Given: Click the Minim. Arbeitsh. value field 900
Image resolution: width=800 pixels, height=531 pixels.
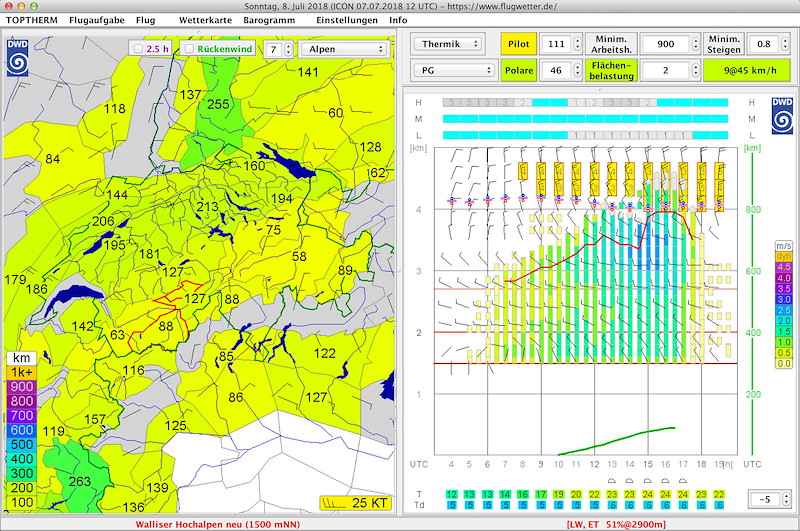Looking at the screenshot, I should (665, 44).
